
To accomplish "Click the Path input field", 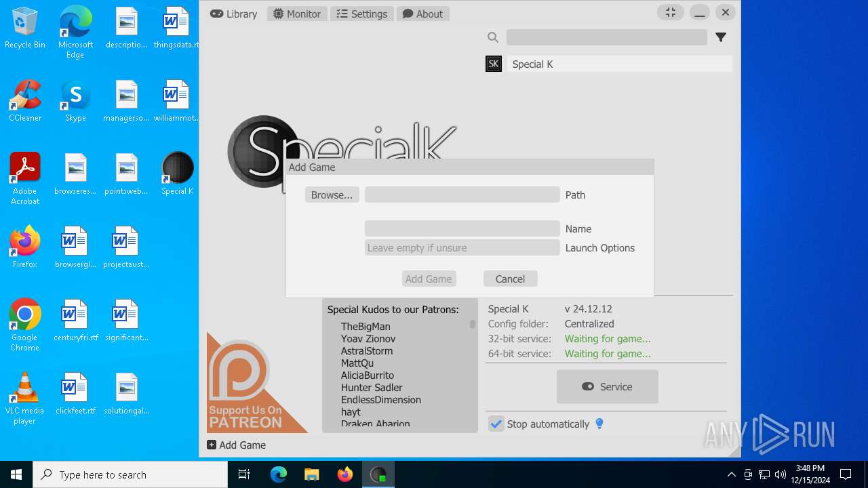I will (462, 195).
